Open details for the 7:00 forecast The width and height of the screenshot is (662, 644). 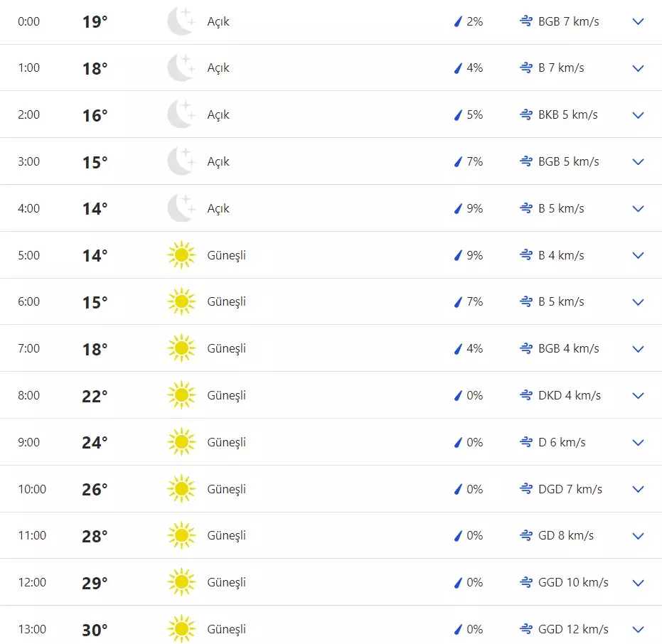click(638, 348)
